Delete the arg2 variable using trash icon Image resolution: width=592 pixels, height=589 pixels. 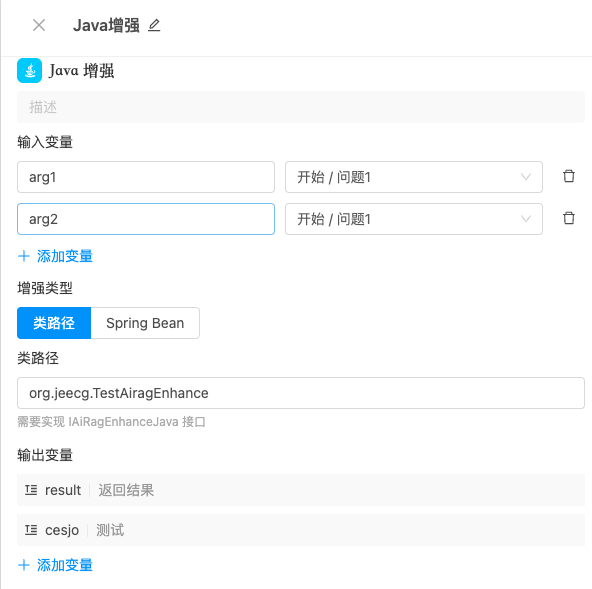coord(569,218)
